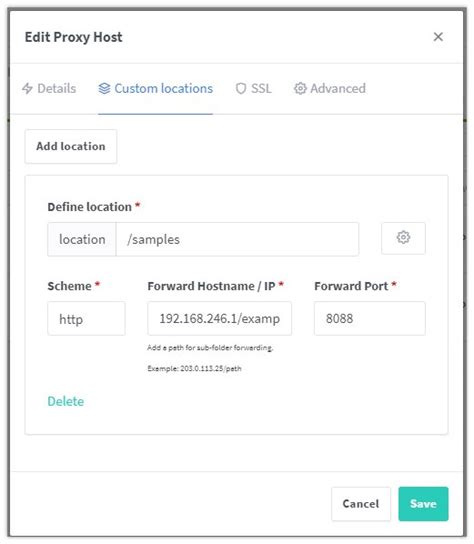474x544 pixels.
Task: Select the Forward Port field with 8088
Action: [370, 318]
